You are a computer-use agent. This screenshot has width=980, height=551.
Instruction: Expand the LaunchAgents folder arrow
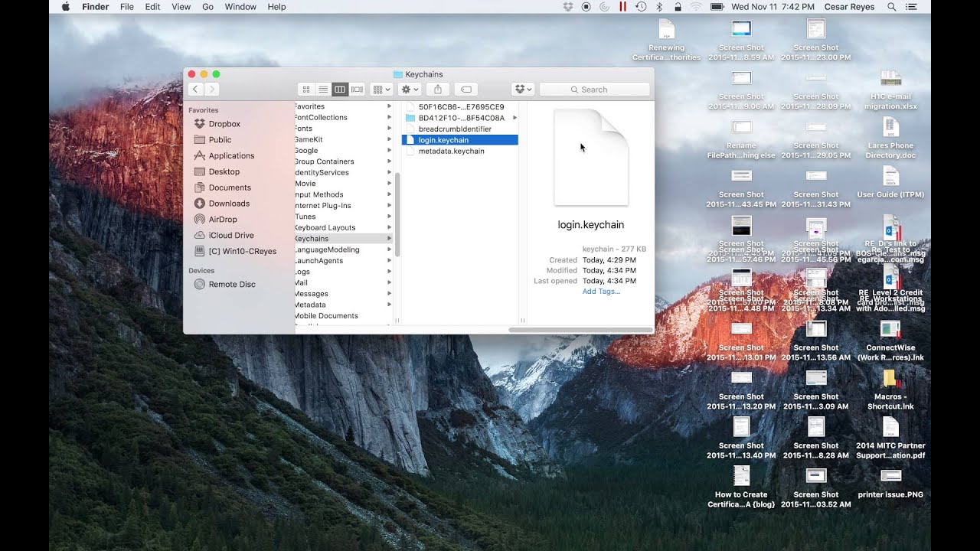pos(389,261)
